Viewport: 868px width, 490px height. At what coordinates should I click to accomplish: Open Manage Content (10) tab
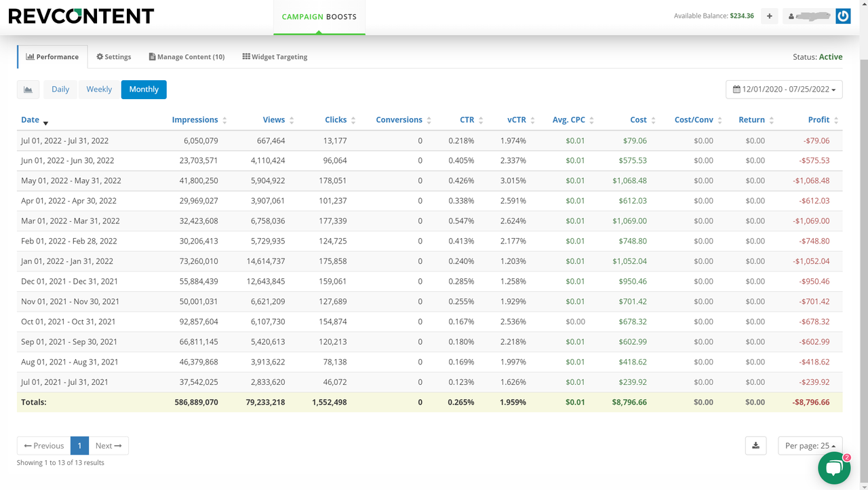(x=186, y=57)
